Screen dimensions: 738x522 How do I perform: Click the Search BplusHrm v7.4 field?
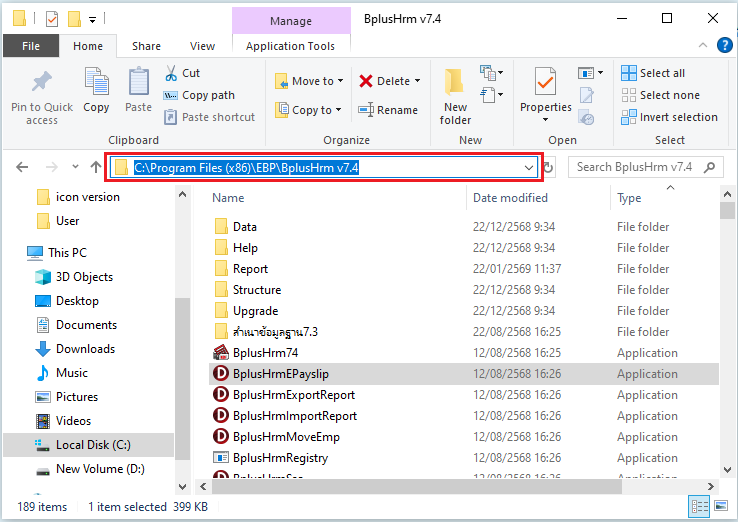click(x=640, y=167)
